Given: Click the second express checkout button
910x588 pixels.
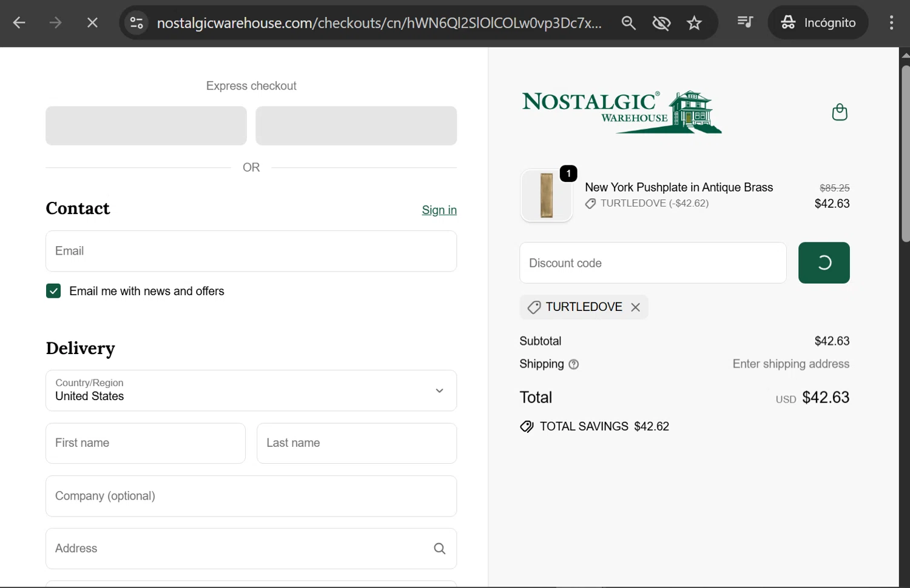Looking at the screenshot, I should tap(356, 125).
